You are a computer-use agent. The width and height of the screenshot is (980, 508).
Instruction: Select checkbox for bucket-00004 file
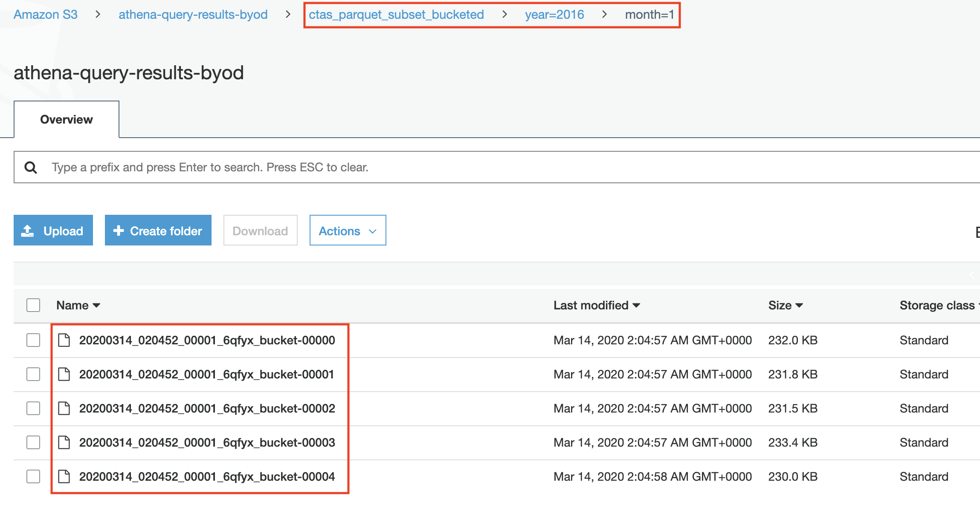pyautogui.click(x=33, y=476)
